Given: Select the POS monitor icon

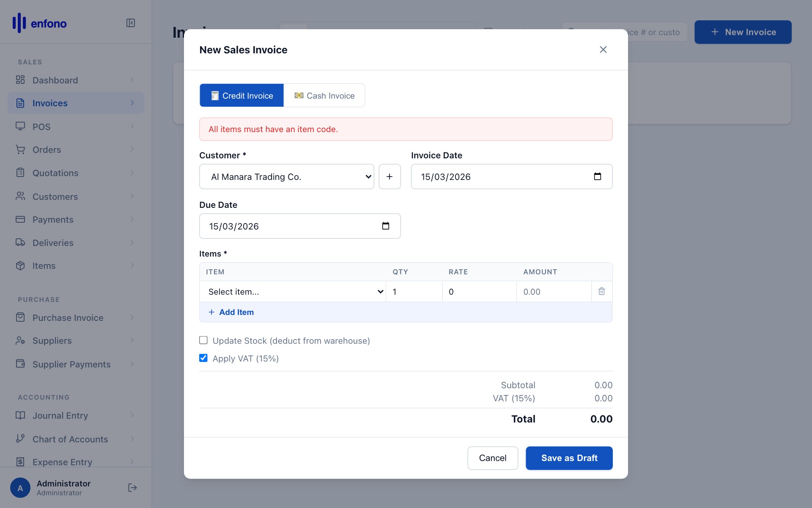Looking at the screenshot, I should (21, 126).
